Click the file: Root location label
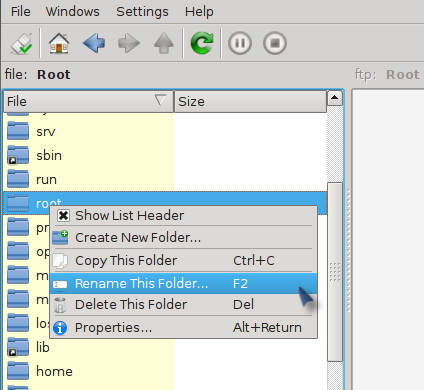This screenshot has width=424, height=390. [37, 74]
